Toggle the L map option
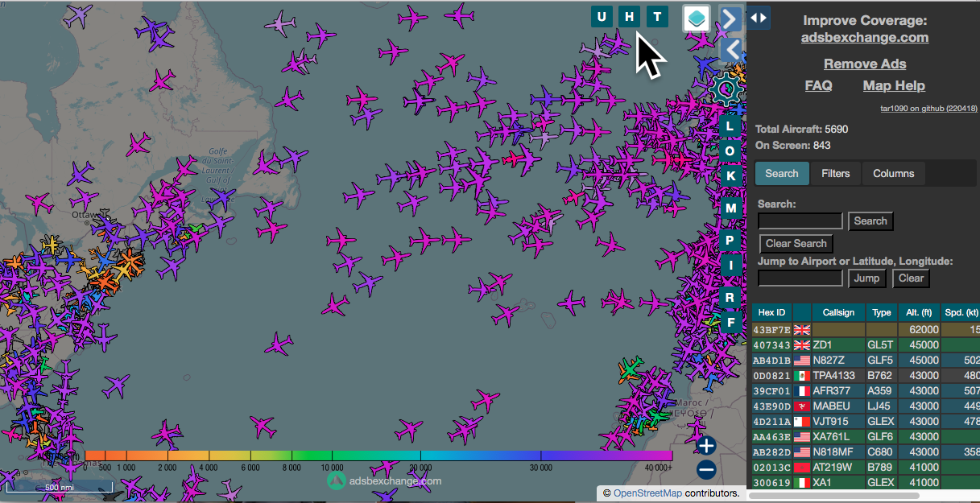The width and height of the screenshot is (980, 503). 730,126
